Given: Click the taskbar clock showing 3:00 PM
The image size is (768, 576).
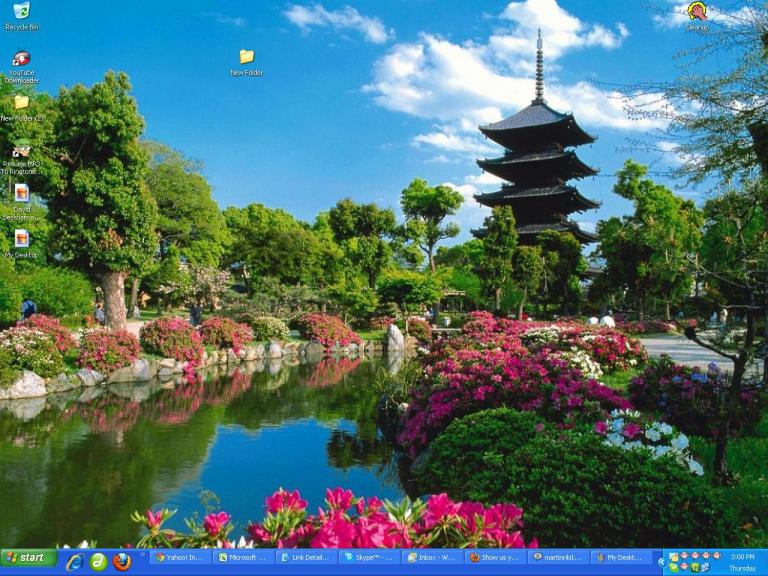Looking at the screenshot, I should coord(743,556).
